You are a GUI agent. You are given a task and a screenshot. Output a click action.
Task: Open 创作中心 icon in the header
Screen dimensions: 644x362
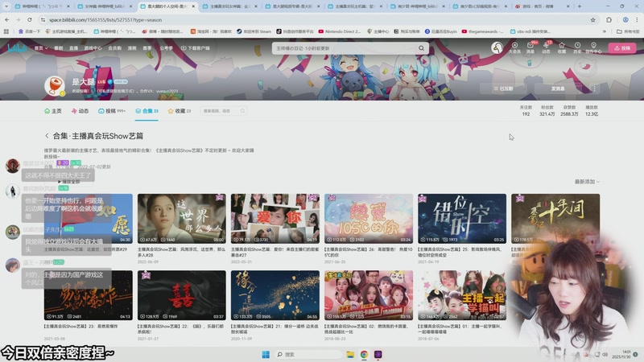coord(593,48)
